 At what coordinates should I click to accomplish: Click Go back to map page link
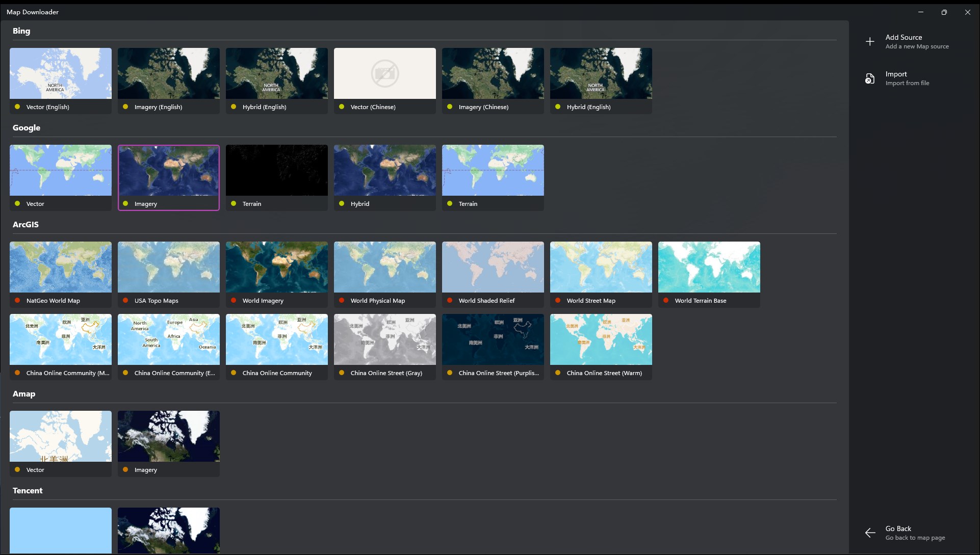coord(915,538)
